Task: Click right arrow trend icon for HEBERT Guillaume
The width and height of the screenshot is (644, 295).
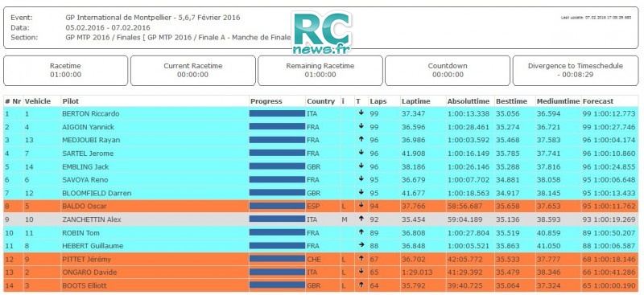Action: point(361,245)
